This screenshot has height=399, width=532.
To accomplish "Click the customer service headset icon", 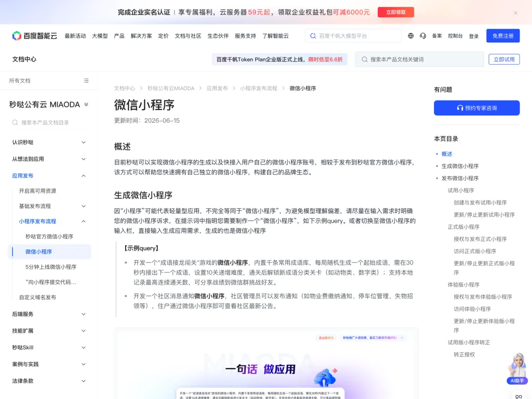I will (423, 35).
